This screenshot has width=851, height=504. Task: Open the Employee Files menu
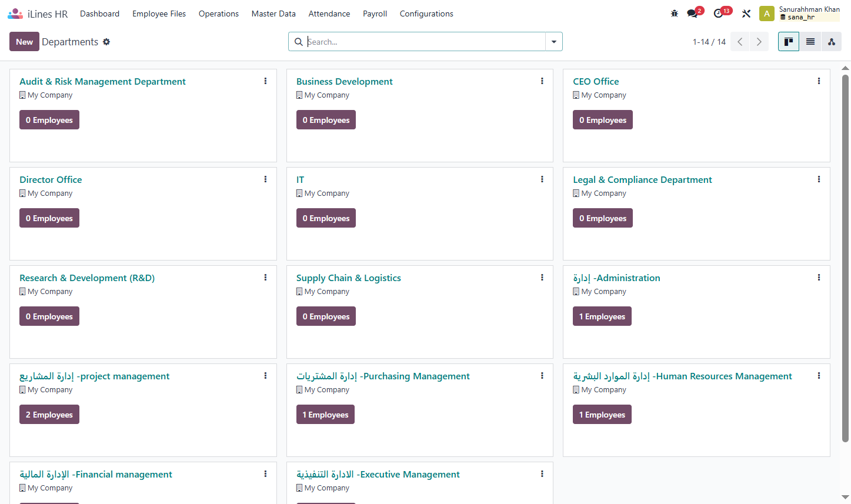point(159,14)
